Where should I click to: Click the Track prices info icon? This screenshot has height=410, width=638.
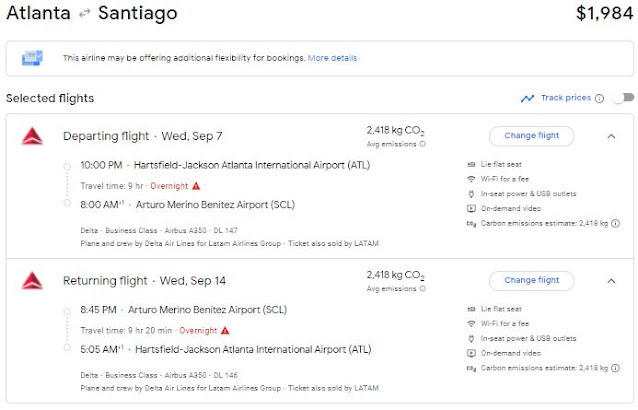click(x=599, y=98)
